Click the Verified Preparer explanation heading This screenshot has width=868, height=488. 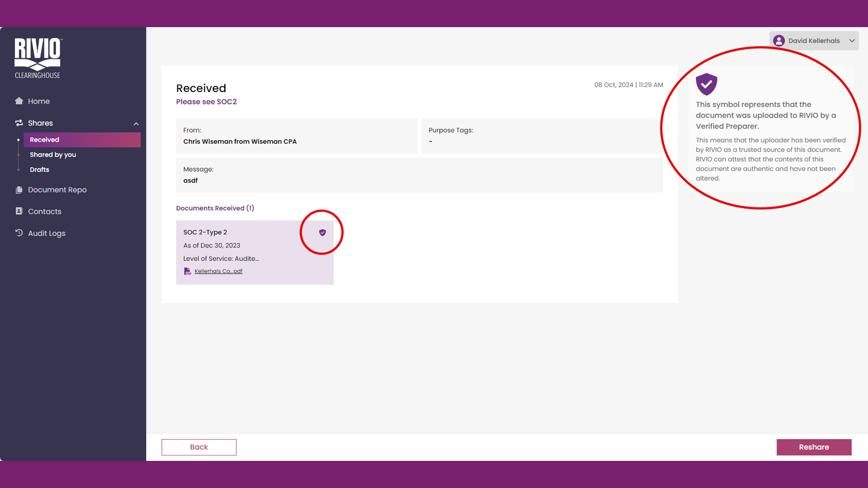coord(766,115)
